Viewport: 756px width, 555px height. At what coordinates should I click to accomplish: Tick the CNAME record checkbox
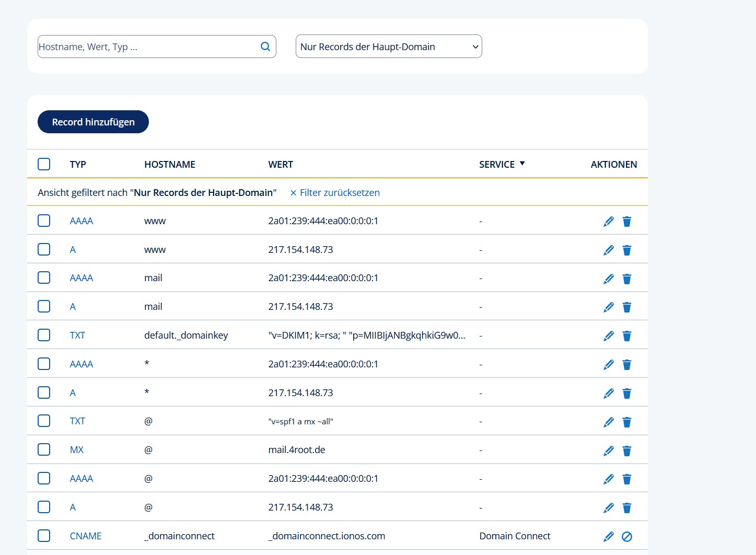[x=44, y=536]
